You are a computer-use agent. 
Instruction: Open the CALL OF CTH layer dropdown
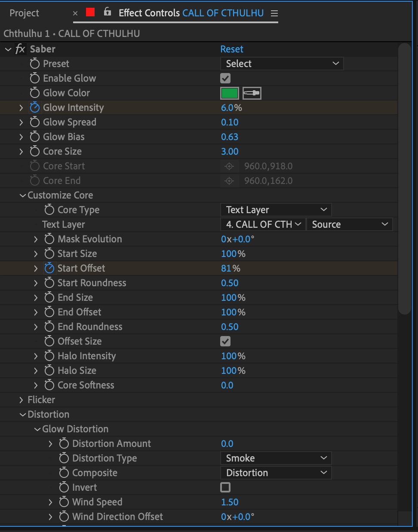point(263,224)
